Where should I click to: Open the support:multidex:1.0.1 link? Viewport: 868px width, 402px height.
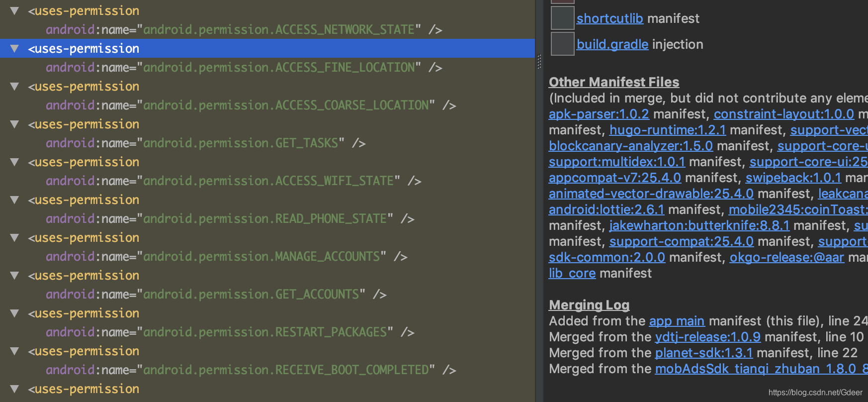click(x=617, y=162)
